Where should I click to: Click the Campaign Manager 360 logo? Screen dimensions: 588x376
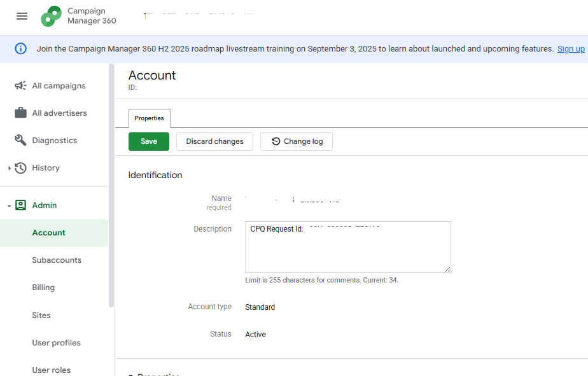coord(51,16)
